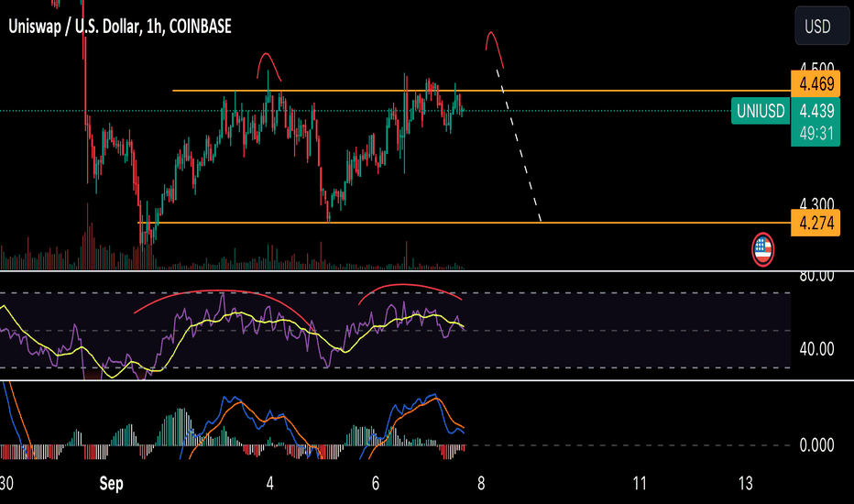
Task: Click the date axis label 4
Action: [269, 483]
